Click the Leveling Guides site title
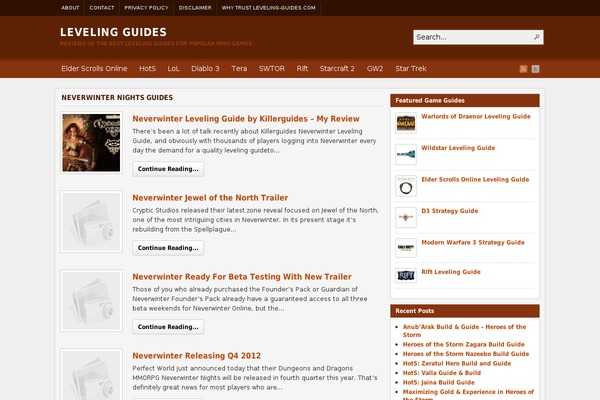The image size is (600, 400). coord(113,32)
